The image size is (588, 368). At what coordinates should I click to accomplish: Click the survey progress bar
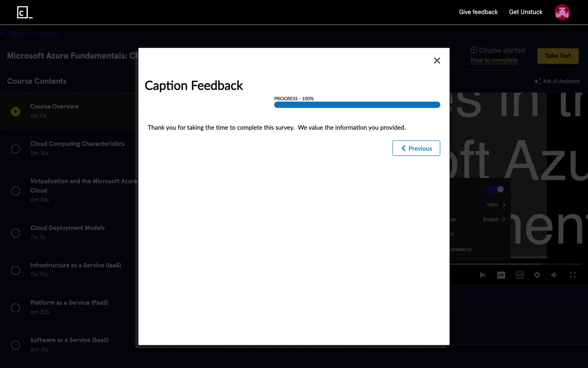357,105
